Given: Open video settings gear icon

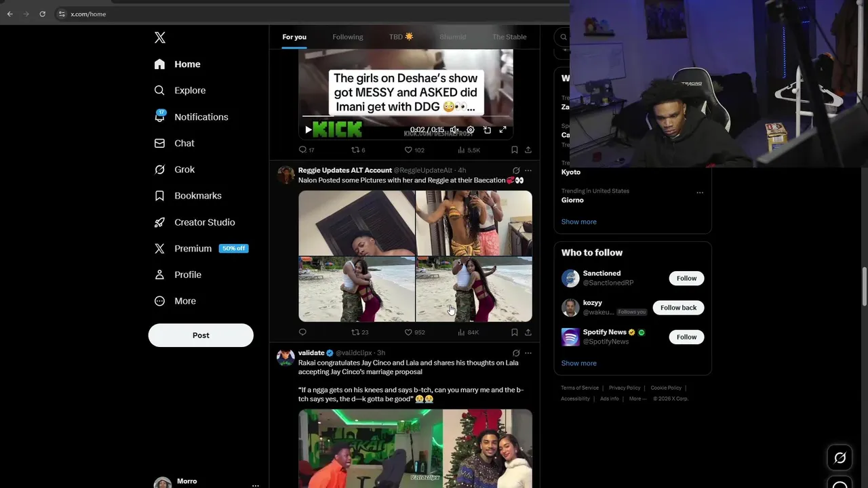Looking at the screenshot, I should (x=471, y=129).
